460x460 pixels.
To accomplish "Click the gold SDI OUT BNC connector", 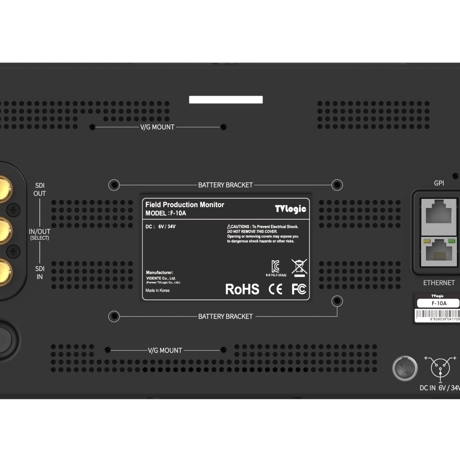I will click(x=5, y=189).
